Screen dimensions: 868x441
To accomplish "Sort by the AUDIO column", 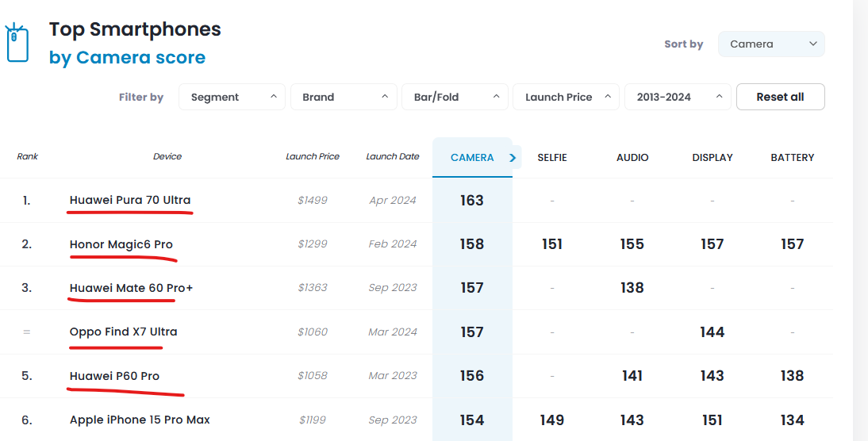I will [632, 158].
